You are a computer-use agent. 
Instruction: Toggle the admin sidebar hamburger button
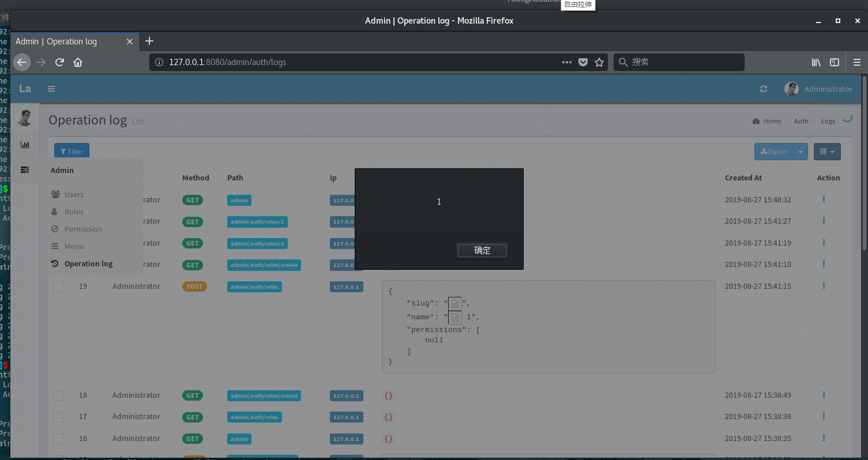51,89
